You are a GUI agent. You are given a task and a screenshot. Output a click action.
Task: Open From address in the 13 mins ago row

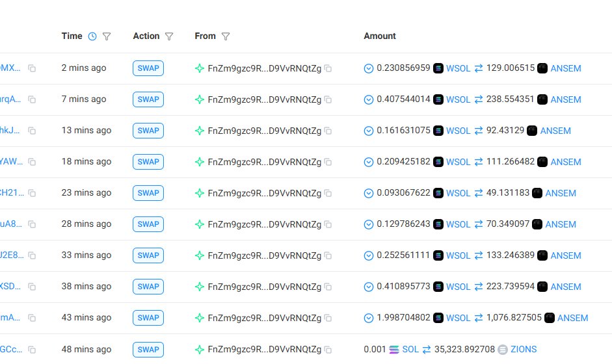[x=265, y=131]
